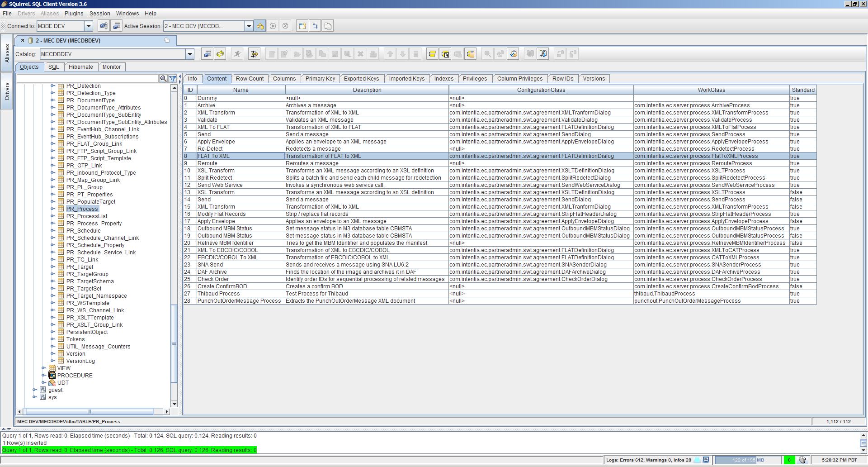The height and width of the screenshot is (467, 868).
Task: Click the WorkClass column header
Action: [x=711, y=90]
